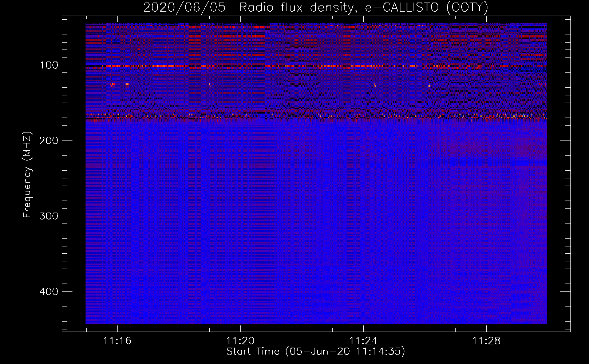Click the plot title "2020/06/05 Radio flux density, e-CALLISTO (OOTY)"
589x364 pixels.
pos(316,8)
